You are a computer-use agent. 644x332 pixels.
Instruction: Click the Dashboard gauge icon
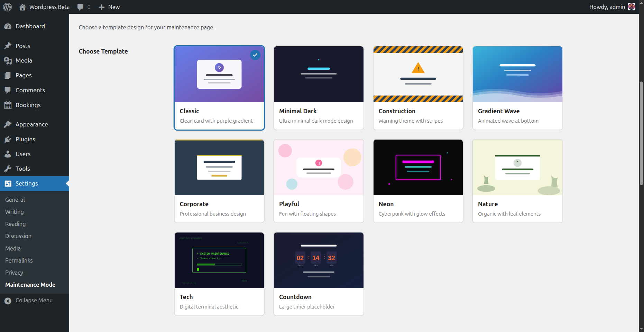pos(8,26)
